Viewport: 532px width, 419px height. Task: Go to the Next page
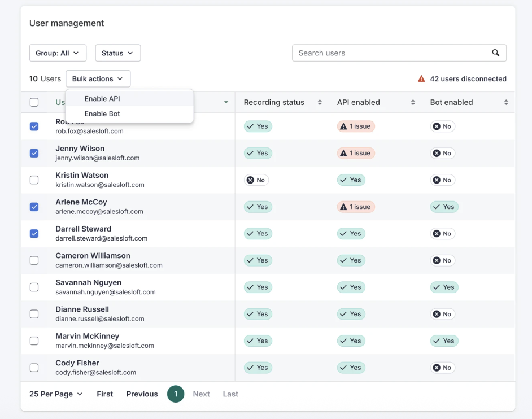point(201,394)
